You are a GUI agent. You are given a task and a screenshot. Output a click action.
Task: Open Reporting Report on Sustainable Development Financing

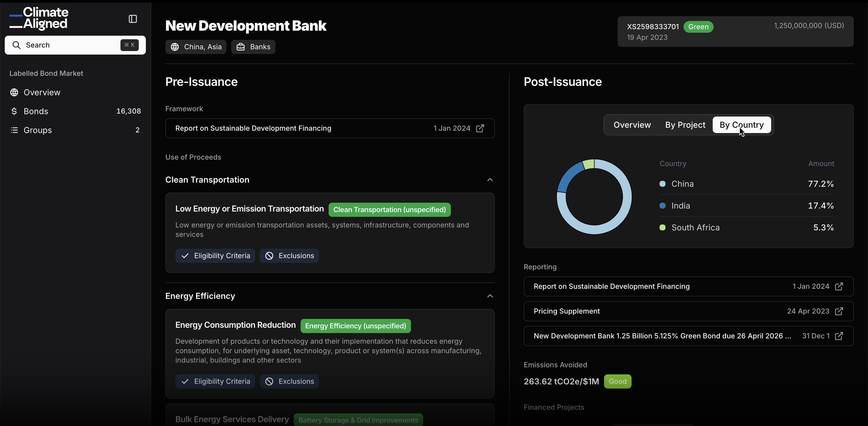tap(688, 286)
